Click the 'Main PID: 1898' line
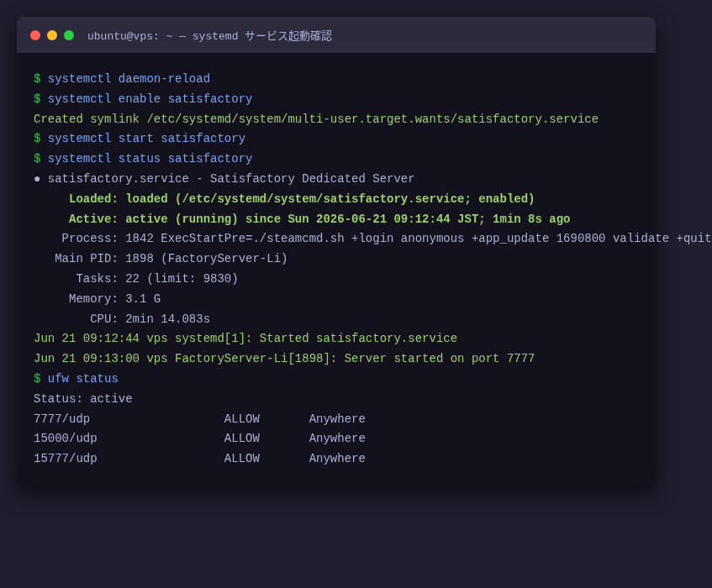 click(171, 258)
